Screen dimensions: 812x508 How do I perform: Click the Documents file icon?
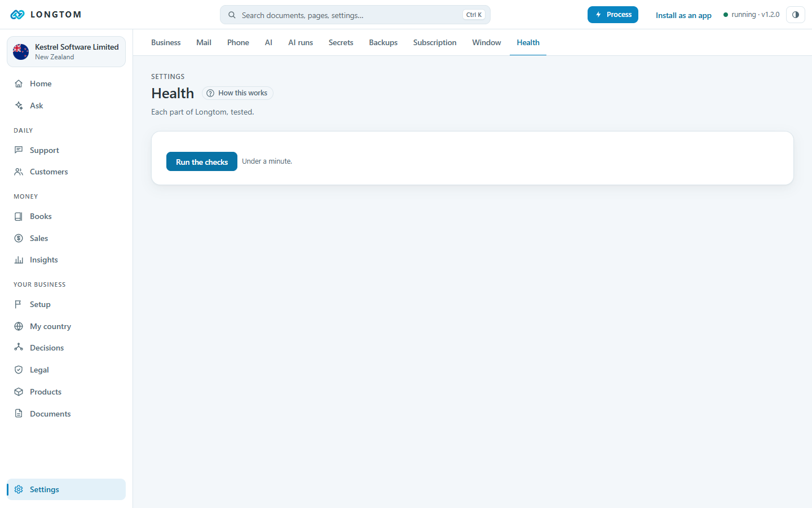click(19, 414)
